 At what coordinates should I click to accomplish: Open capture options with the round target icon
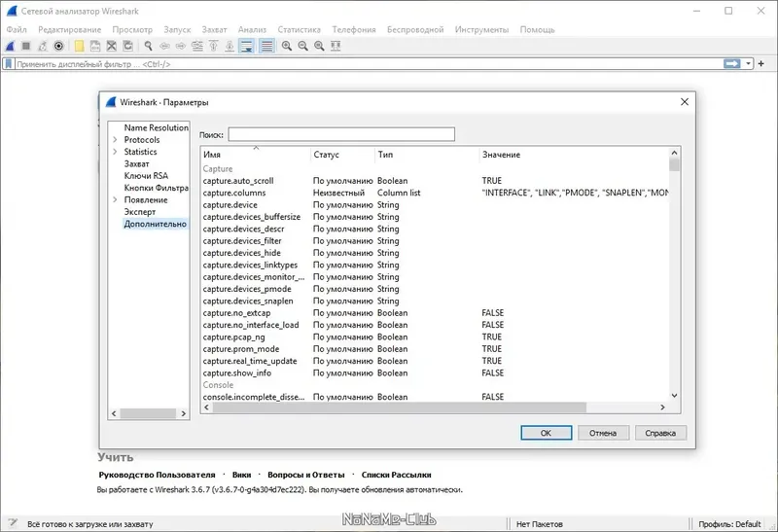(x=58, y=46)
